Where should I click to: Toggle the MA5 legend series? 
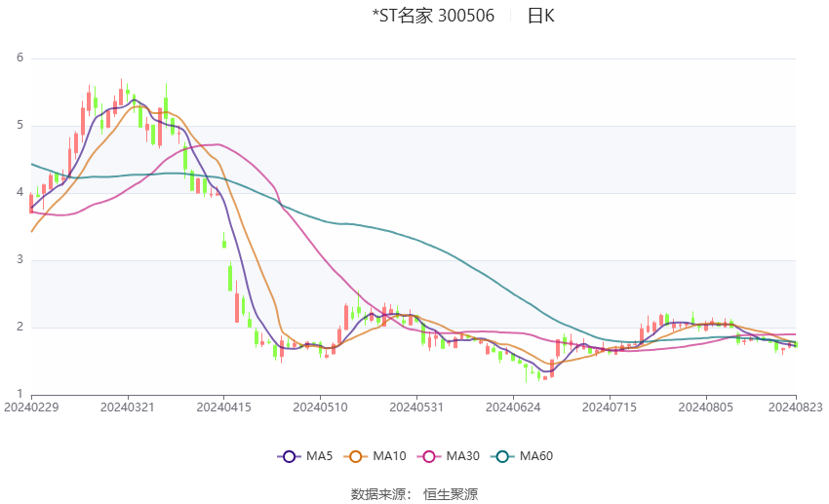coord(305,456)
